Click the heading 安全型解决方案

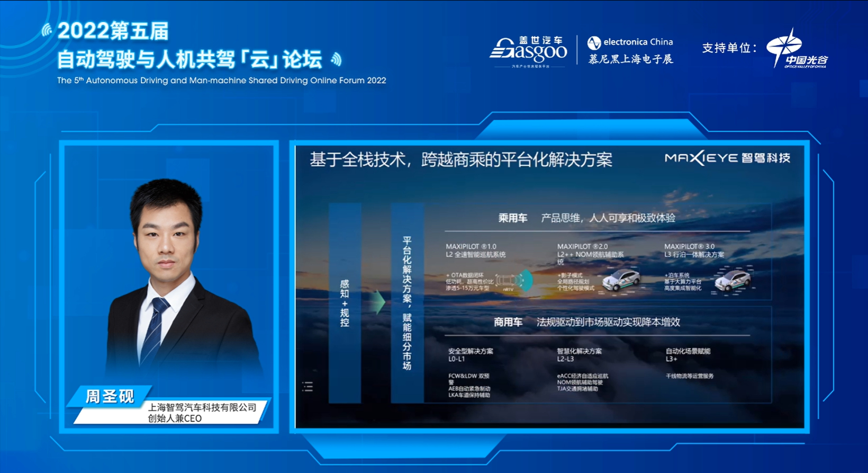pyautogui.click(x=471, y=351)
